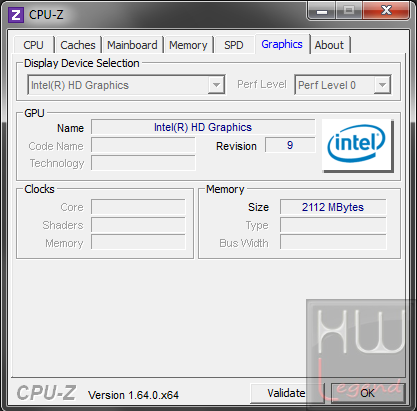Click the Intel logo image
The image size is (417, 411).
357,145
